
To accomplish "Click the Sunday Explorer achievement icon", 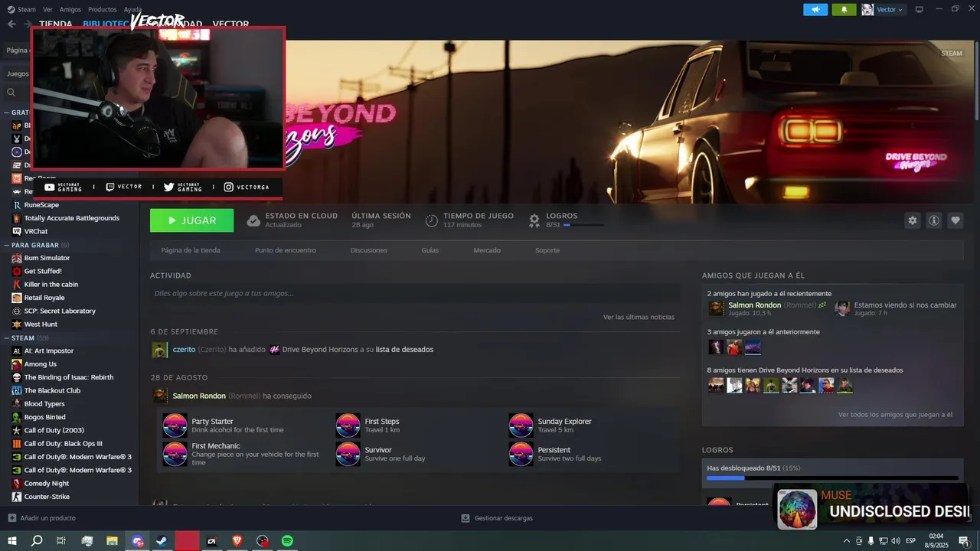I will click(521, 425).
